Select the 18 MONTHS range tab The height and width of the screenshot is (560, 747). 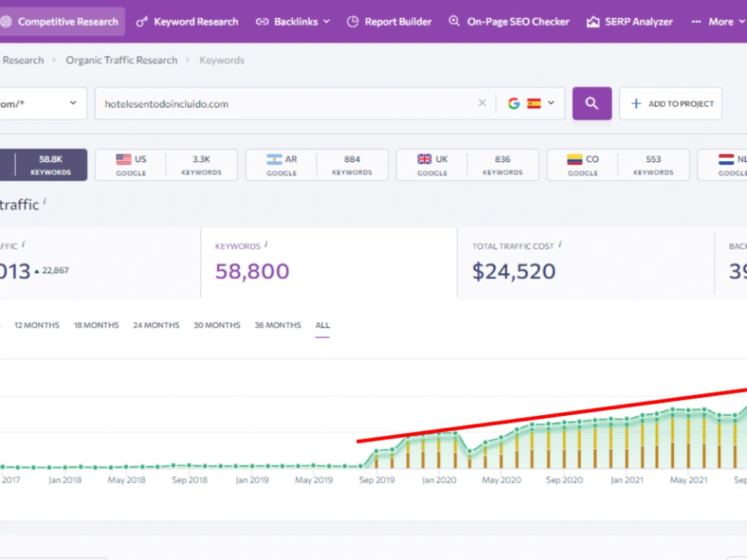click(96, 326)
